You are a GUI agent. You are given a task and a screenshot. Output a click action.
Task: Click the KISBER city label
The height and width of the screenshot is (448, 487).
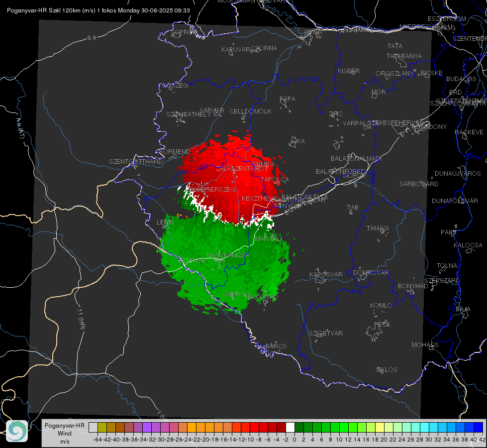[349, 71]
